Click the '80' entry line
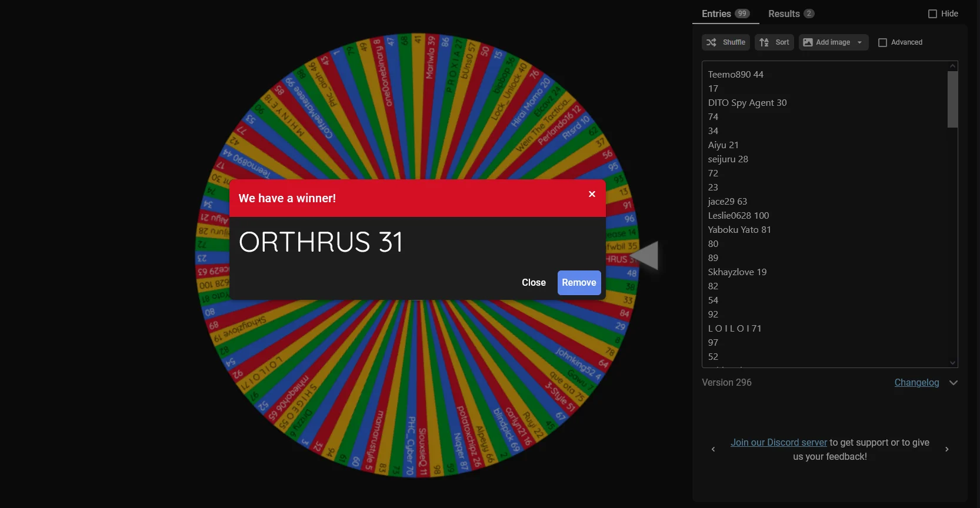 713,244
